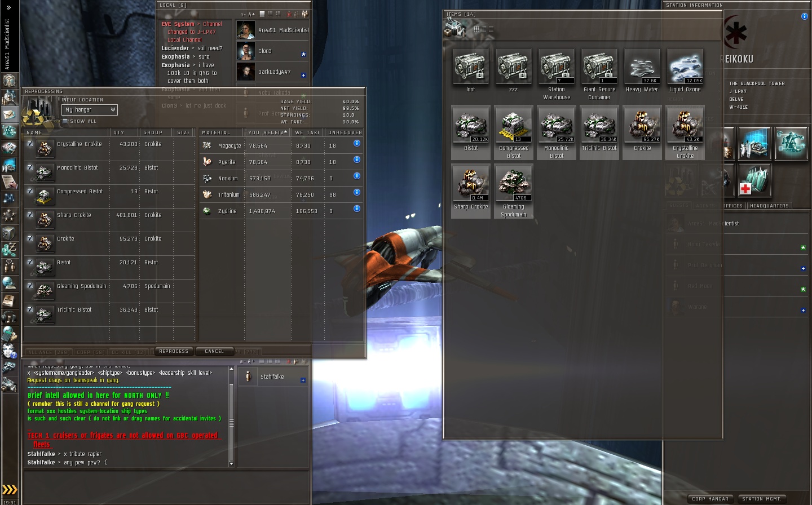This screenshot has width=812, height=505.
Task: Show info for Megacyte material
Action: [357, 143]
